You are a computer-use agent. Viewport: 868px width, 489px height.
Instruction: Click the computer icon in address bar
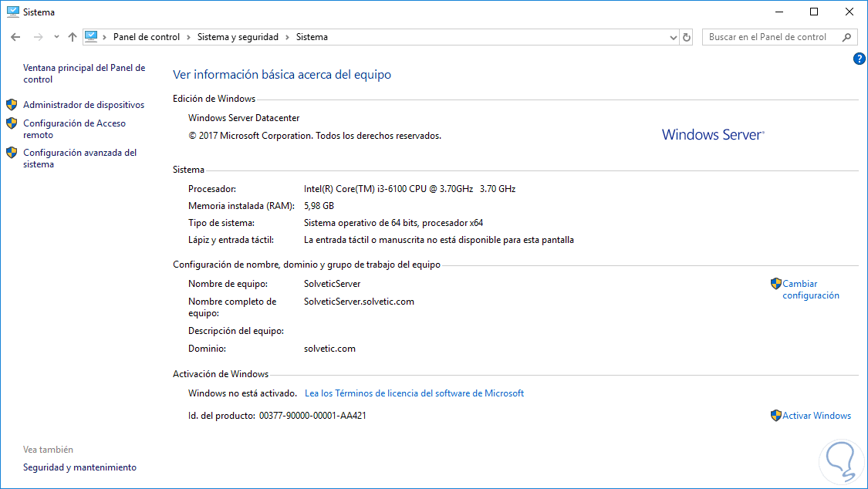point(91,36)
